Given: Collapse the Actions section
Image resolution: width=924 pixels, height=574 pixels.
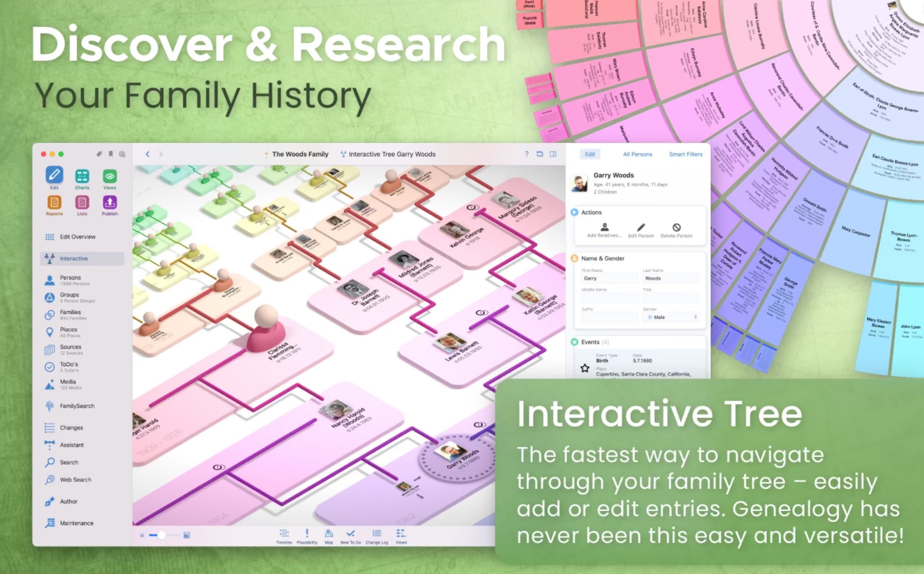Looking at the screenshot, I should coord(574,212).
